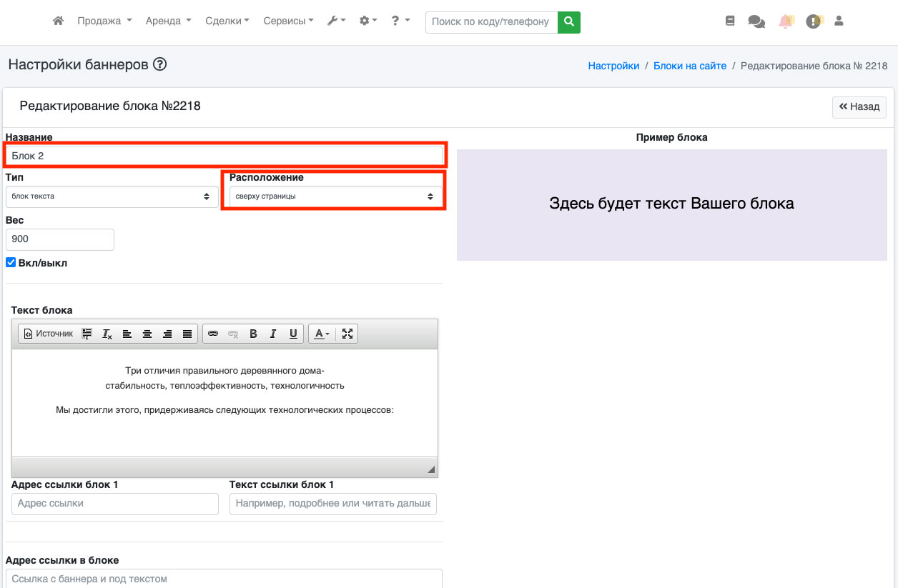Click the Назад button
898x588 pixels.
click(x=859, y=107)
